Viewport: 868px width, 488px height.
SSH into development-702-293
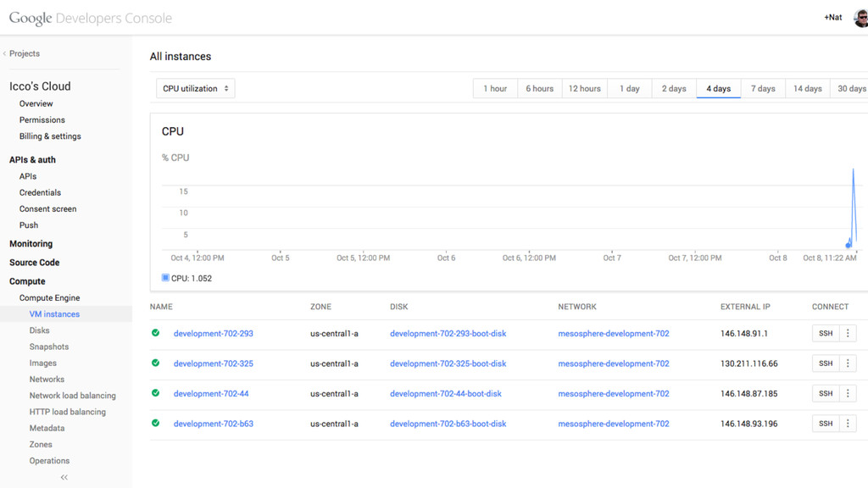tap(826, 333)
